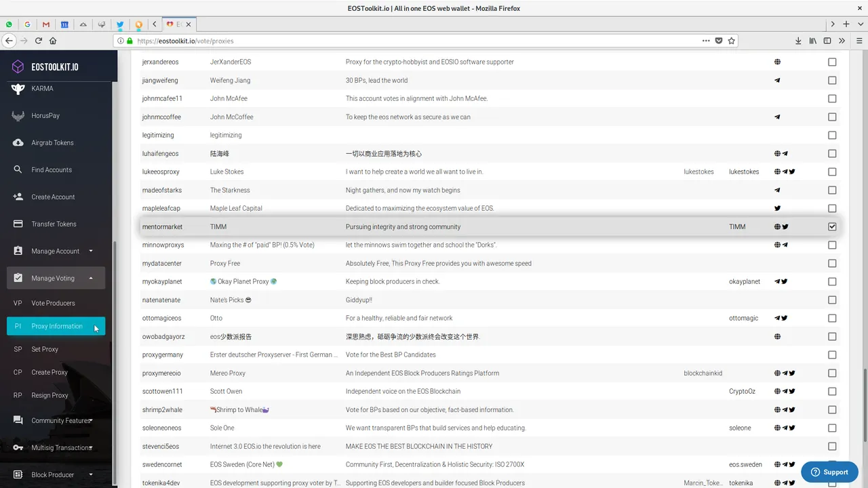Open Firefox library icon
Screen dimensions: 868x488
click(x=813, y=41)
